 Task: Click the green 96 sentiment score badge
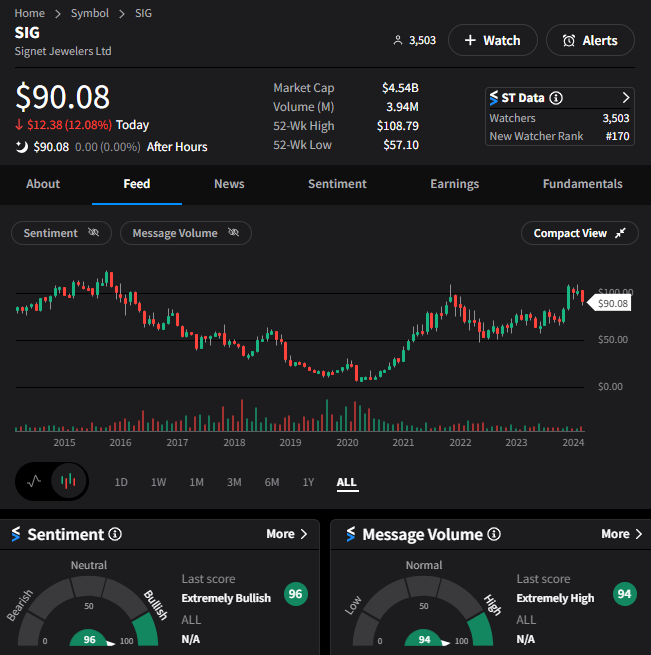(295, 594)
